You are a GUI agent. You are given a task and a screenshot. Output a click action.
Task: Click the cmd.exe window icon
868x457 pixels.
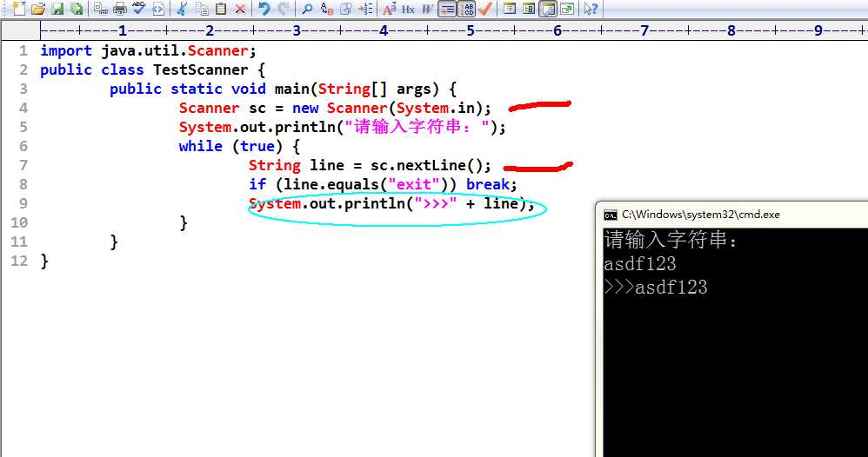610,215
